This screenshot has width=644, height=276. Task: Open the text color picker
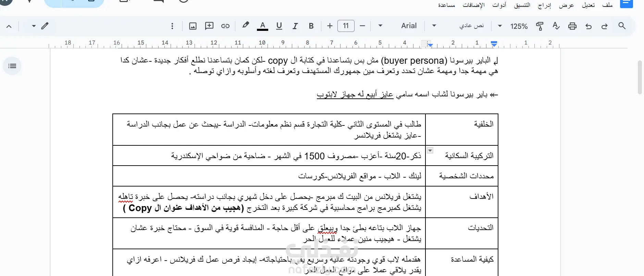pyautogui.click(x=263, y=26)
